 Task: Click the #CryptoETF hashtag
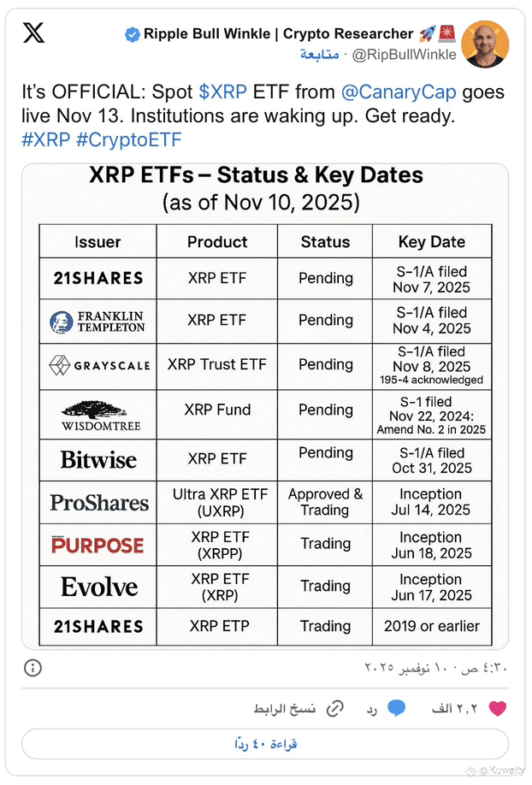click(x=129, y=139)
